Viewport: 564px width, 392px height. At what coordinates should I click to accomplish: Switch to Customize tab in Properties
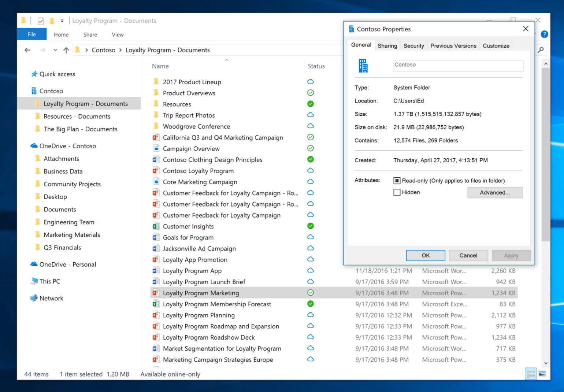(x=496, y=46)
